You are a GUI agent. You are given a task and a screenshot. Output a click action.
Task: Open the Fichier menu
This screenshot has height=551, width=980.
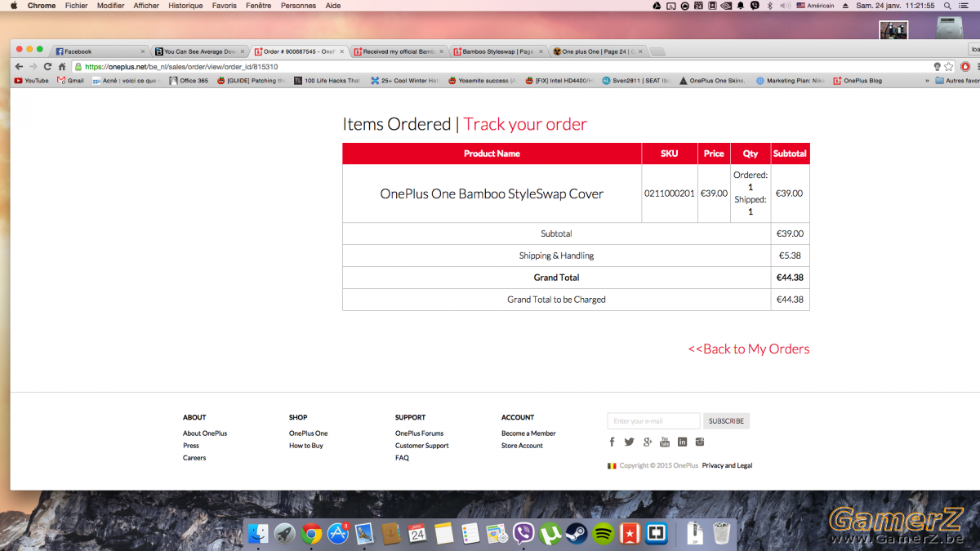coord(76,6)
